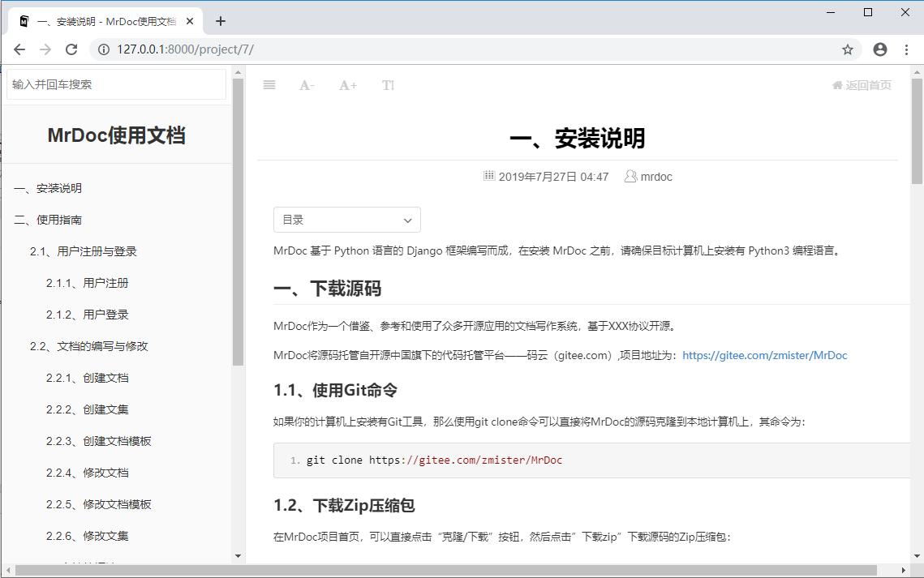This screenshot has width=924, height=578.
Task: Expand the 目录 dropdown
Action: [x=347, y=220]
